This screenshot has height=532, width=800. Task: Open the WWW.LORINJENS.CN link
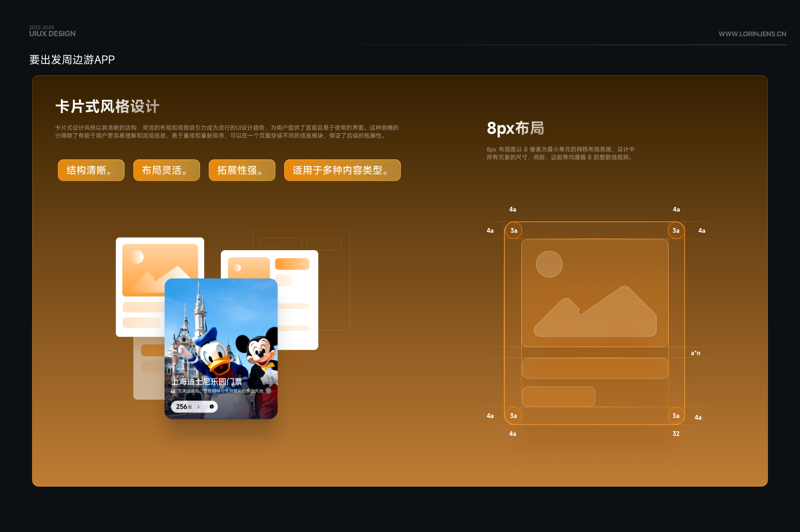pyautogui.click(x=752, y=34)
